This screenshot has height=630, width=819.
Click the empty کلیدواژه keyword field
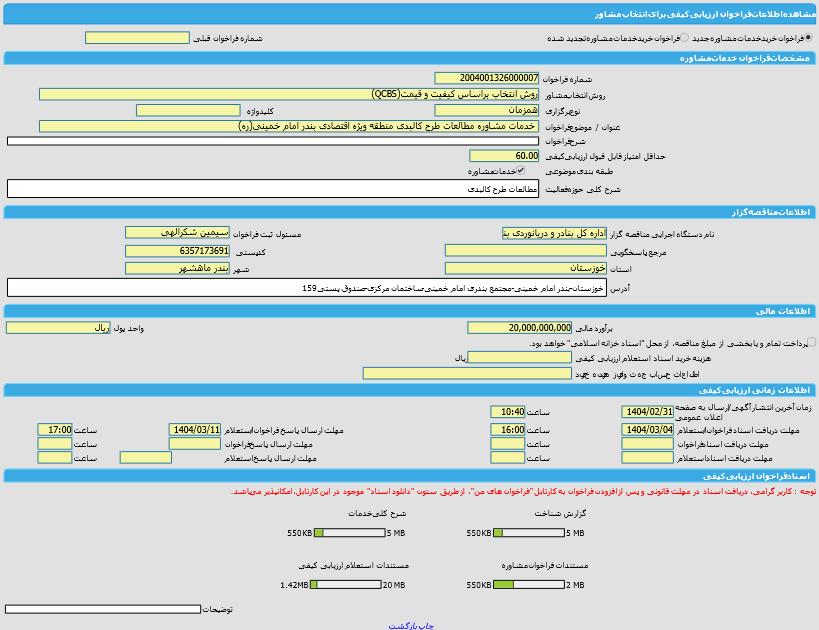pos(188,110)
